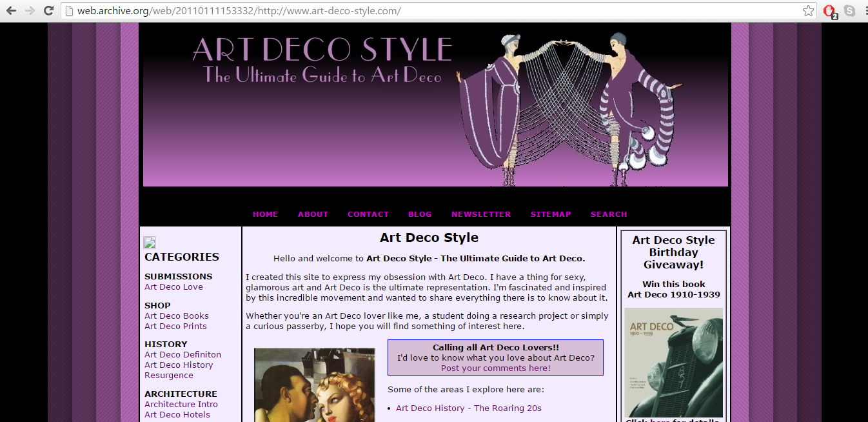Click the broken image icon above Categories

tap(150, 243)
